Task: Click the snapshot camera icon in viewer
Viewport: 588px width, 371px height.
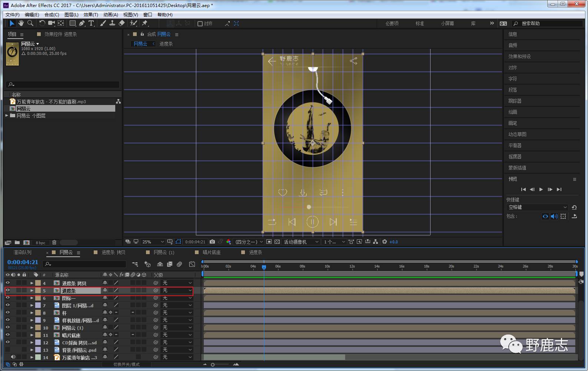Action: [x=212, y=242]
